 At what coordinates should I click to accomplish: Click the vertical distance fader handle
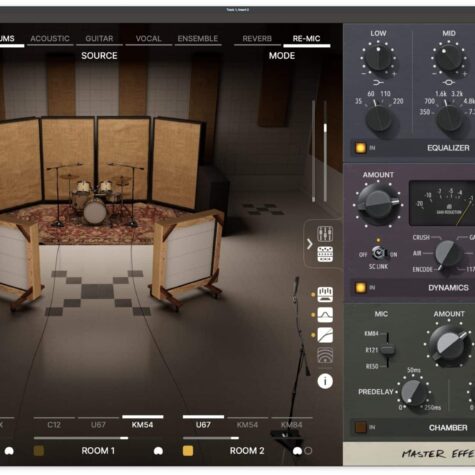pyautogui.click(x=325, y=128)
